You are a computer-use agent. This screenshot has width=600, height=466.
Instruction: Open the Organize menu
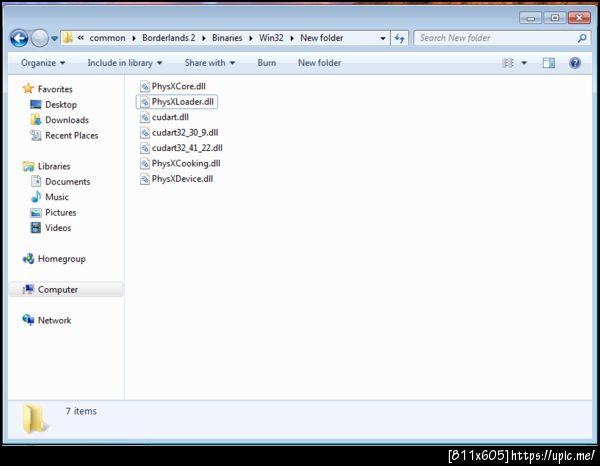point(43,63)
